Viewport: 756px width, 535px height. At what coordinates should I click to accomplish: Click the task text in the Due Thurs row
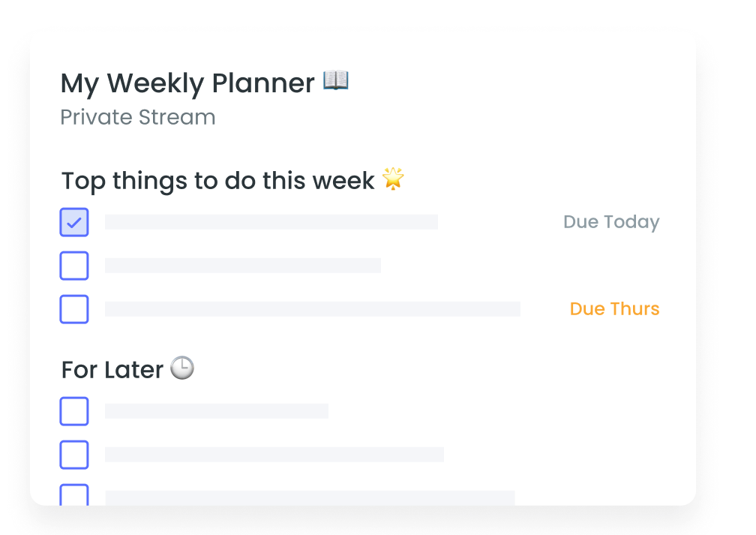(x=313, y=309)
